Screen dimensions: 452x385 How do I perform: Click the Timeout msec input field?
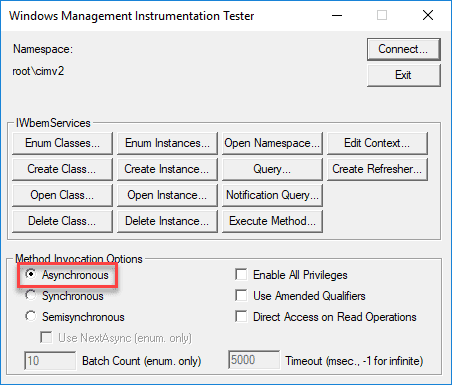(254, 360)
